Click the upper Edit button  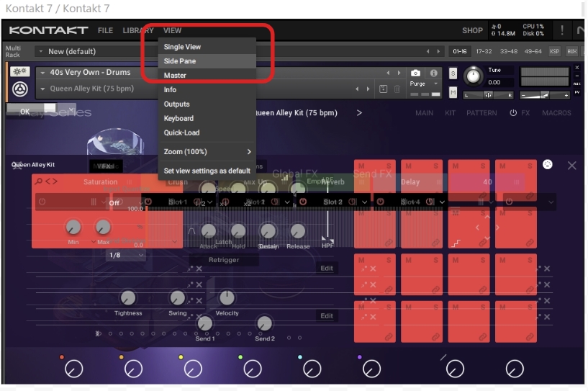(326, 268)
